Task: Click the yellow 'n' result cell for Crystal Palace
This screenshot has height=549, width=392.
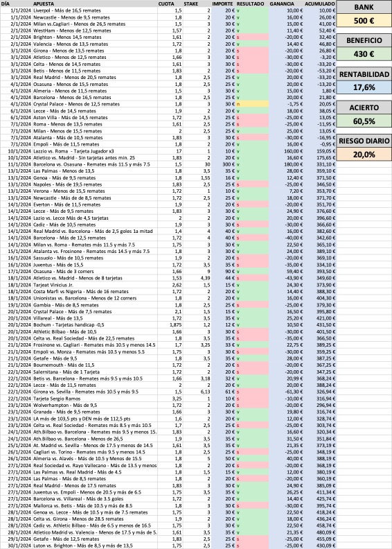Action: pyautogui.click(x=253, y=104)
